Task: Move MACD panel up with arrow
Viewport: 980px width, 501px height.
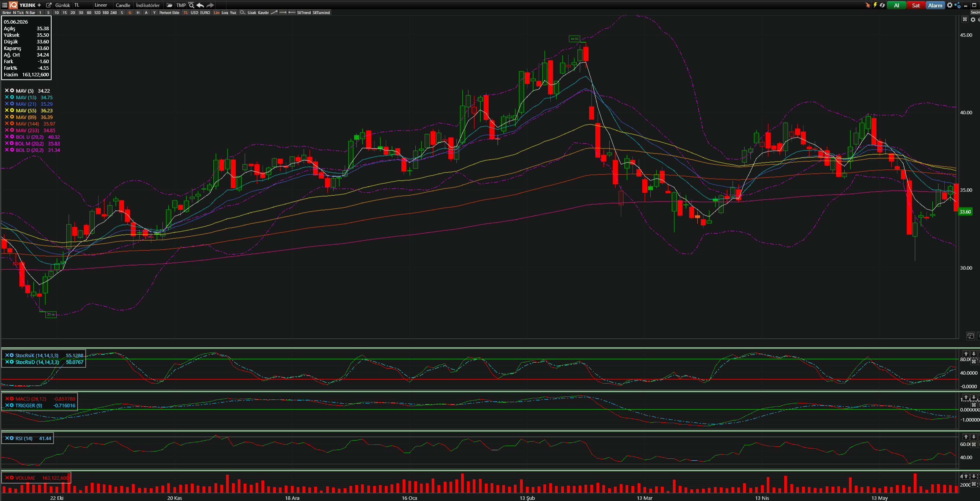Action: (966, 397)
